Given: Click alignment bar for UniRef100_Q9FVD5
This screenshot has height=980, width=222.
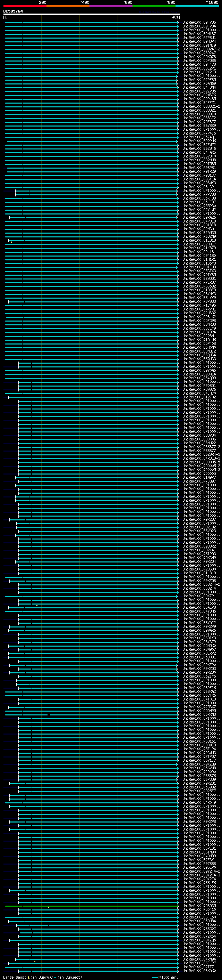Looking at the screenshot, I should 92,23.
